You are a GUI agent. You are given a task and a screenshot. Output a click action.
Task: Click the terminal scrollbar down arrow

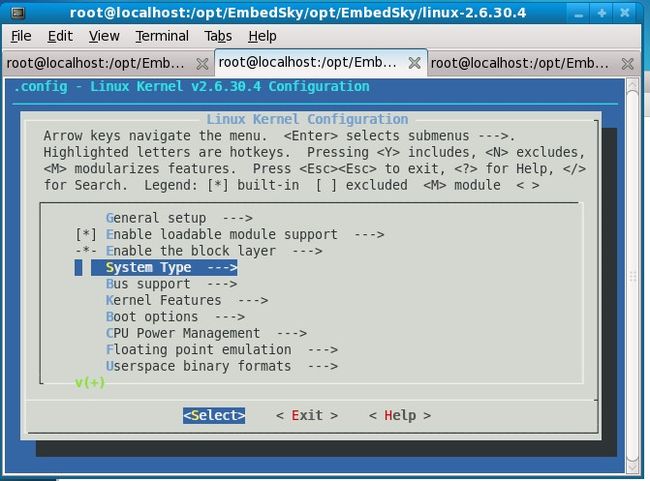632,468
